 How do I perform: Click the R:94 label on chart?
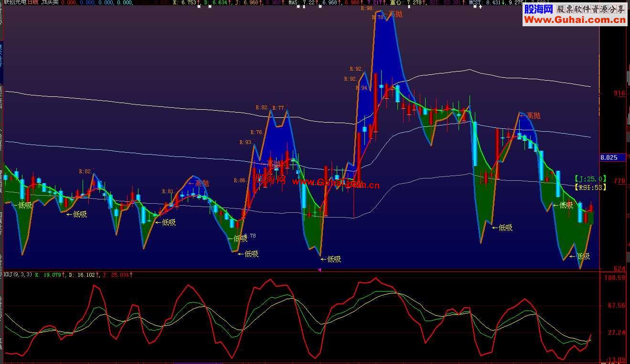(x=362, y=88)
